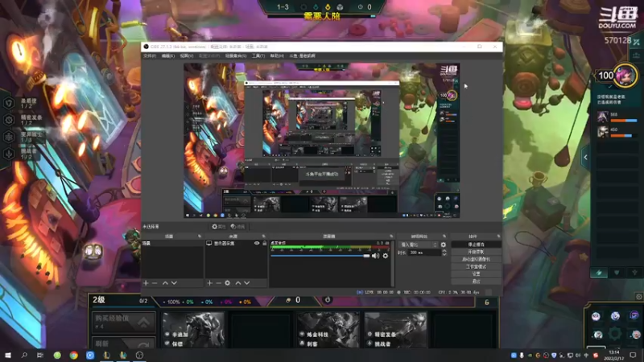
Task: Open the Tools menu in OBS
Action: point(258,56)
